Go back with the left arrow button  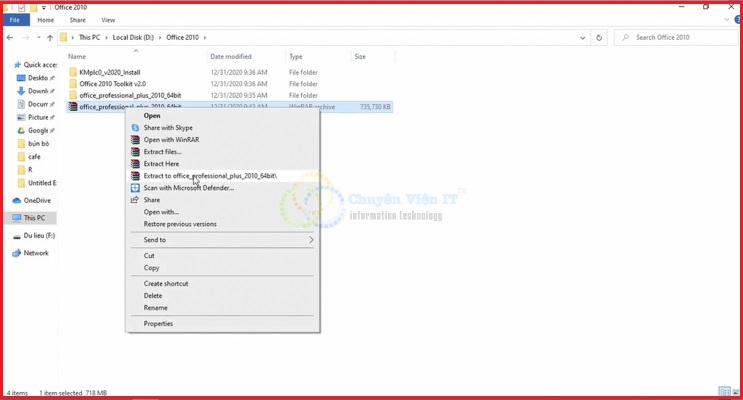point(10,37)
